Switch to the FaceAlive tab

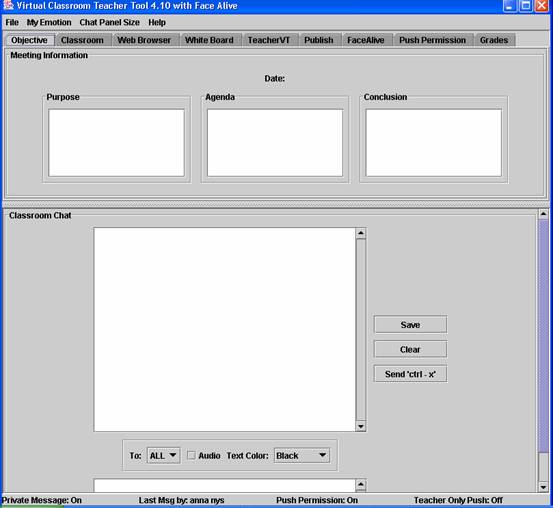click(366, 40)
